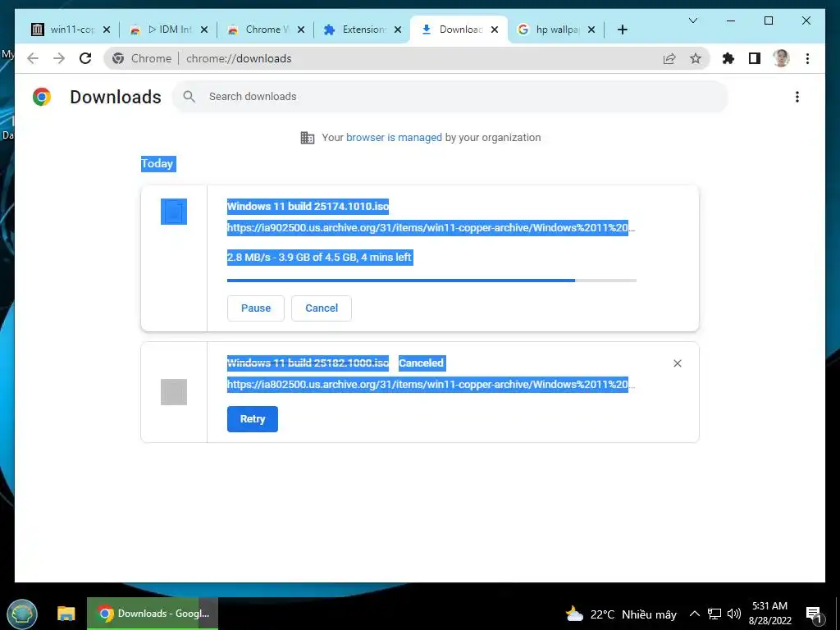Close the hp wallpaper tab
This screenshot has width=840, height=630.
coord(591,30)
